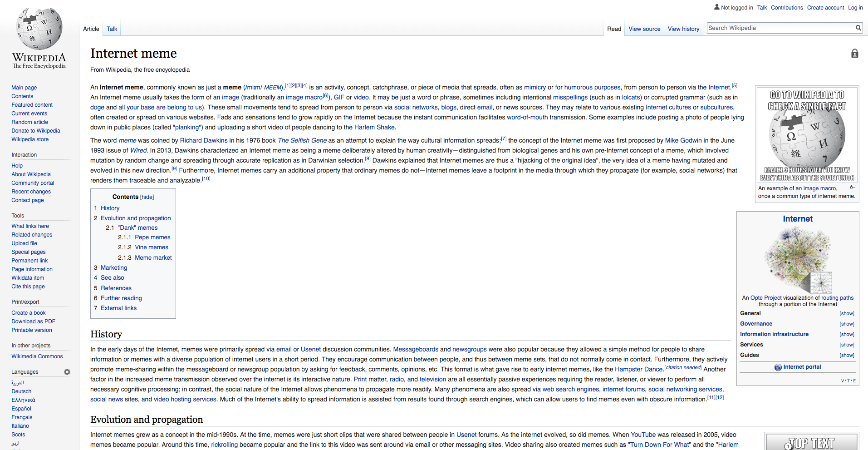Open the Vine memes subsection
The height and width of the screenshot is (450, 868).
pyautogui.click(x=152, y=247)
